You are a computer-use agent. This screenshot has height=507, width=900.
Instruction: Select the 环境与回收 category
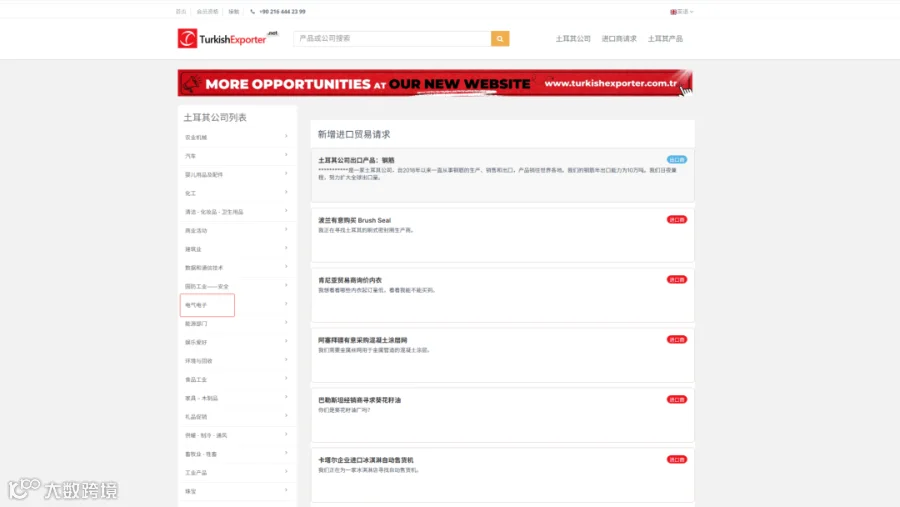click(x=199, y=361)
